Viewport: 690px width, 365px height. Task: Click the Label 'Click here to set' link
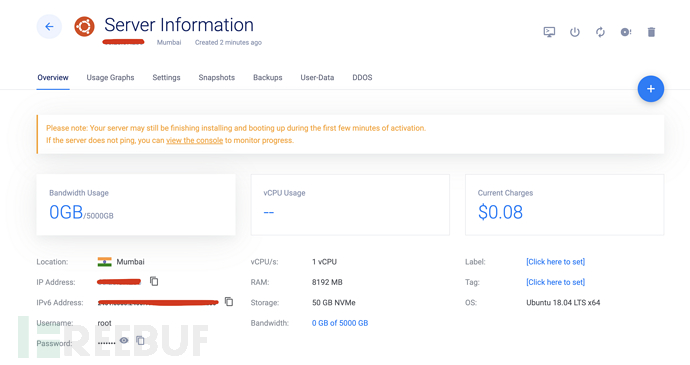pyautogui.click(x=556, y=262)
